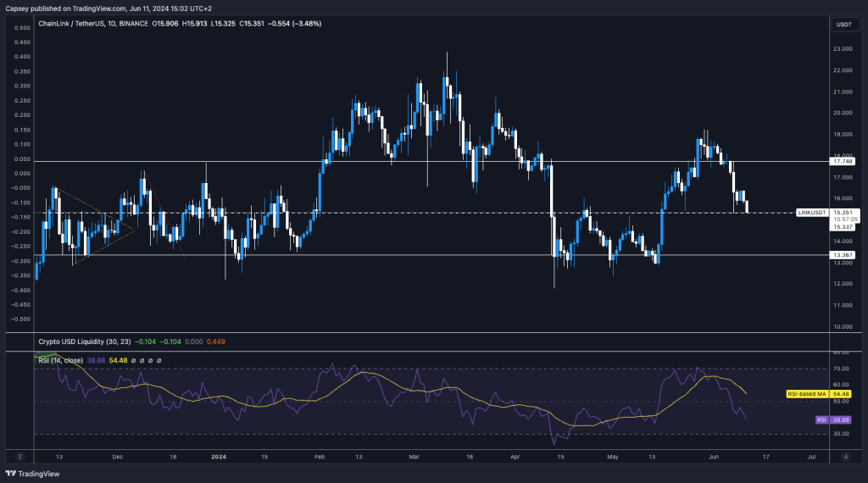Click the LINKUSDT price label tag

(812, 212)
